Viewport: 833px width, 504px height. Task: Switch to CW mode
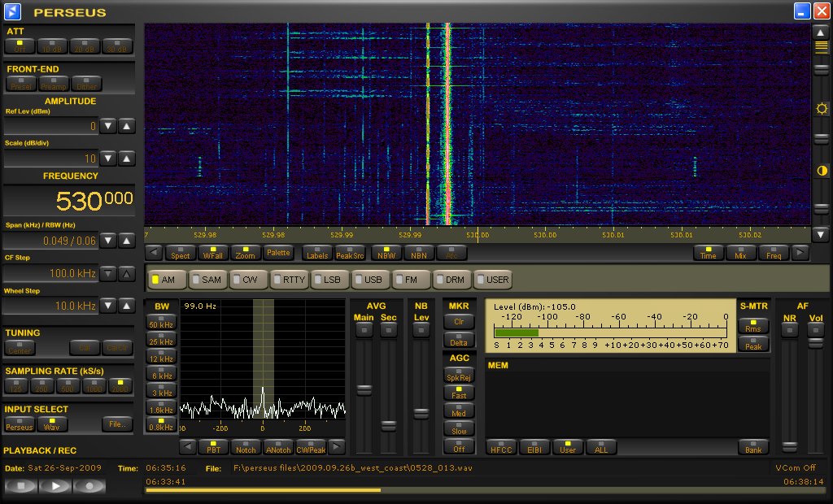pyautogui.click(x=248, y=280)
